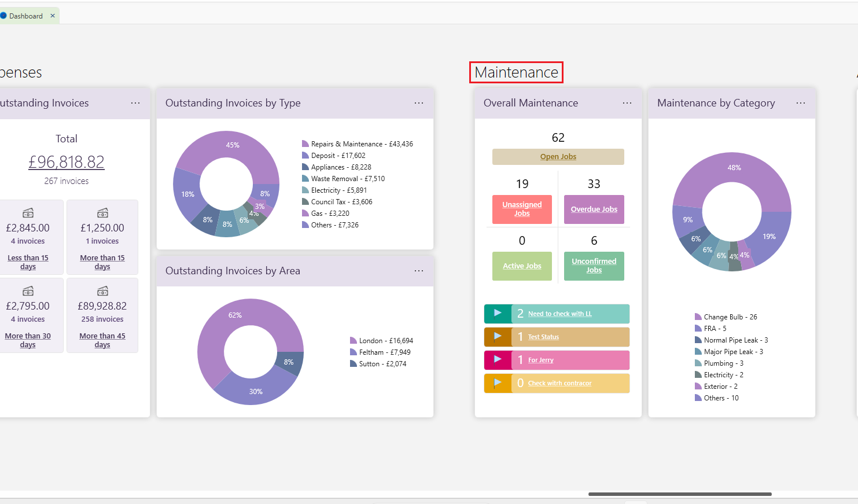
Task: Select the Change Bulb legend swatch
Action: 698,317
